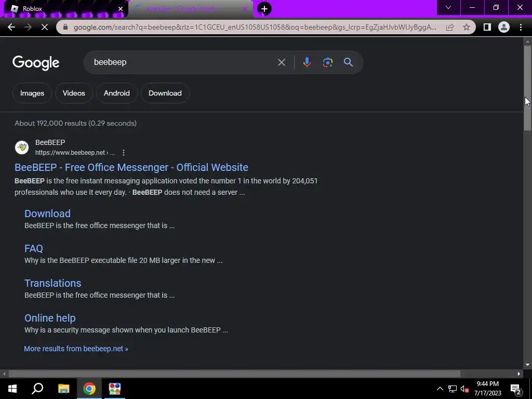Close the Roblox tab
Viewport: 532px width, 399px height.
(121, 9)
